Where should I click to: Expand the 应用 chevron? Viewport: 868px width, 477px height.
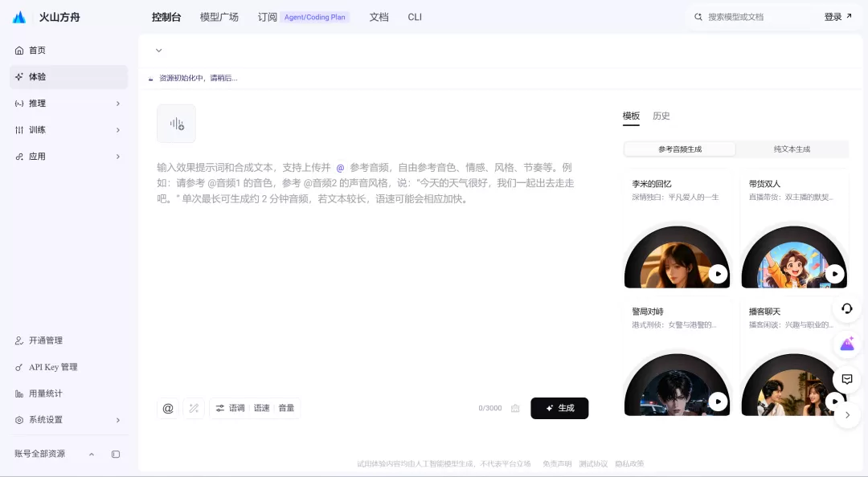[118, 157]
